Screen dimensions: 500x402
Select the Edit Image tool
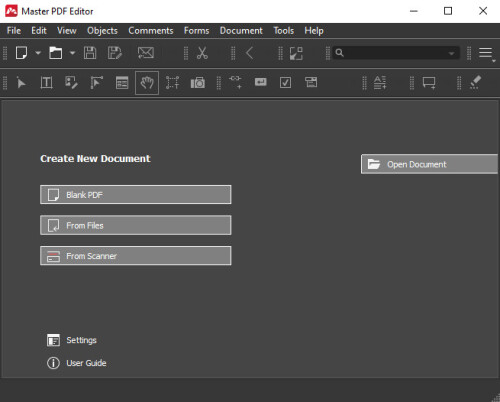click(x=71, y=83)
